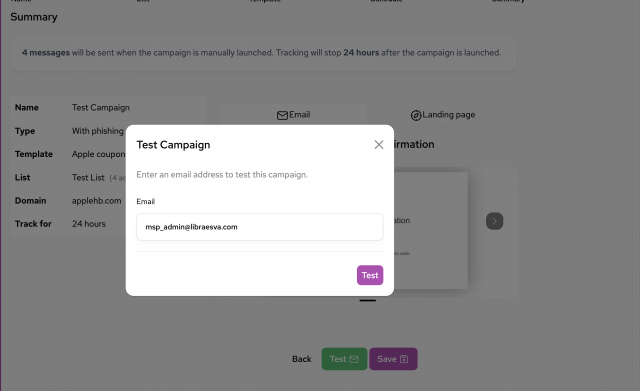Switch to the Email preview tab
The image size is (640, 391).
(x=293, y=115)
